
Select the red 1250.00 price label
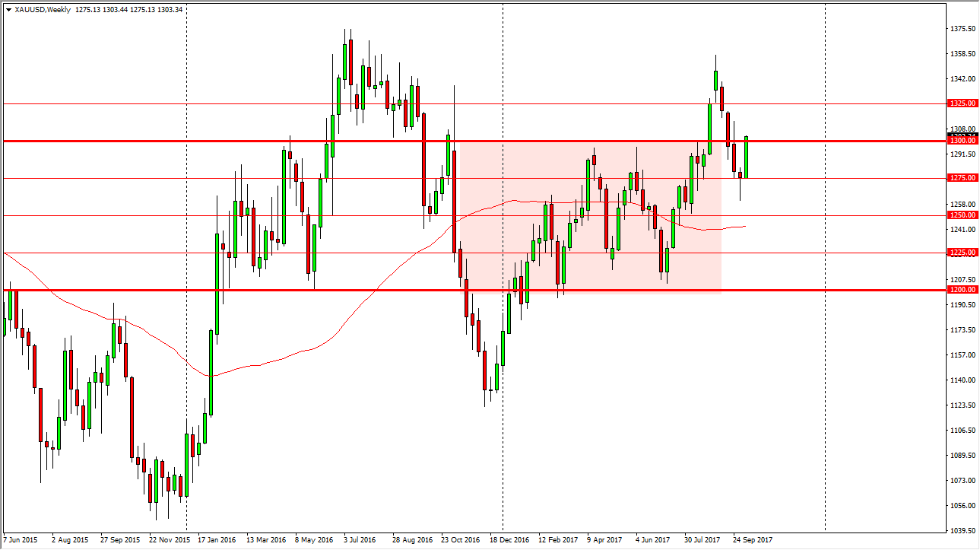962,215
